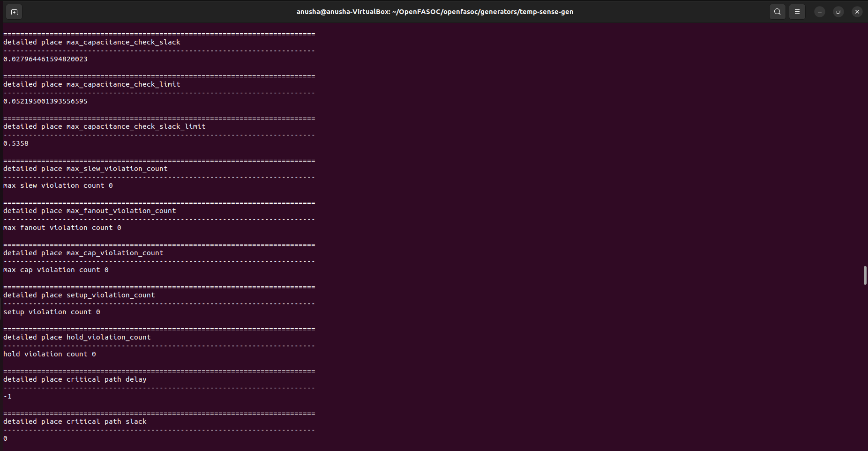Select the critical path slack result 0
868x451 pixels.
[x=5, y=438]
